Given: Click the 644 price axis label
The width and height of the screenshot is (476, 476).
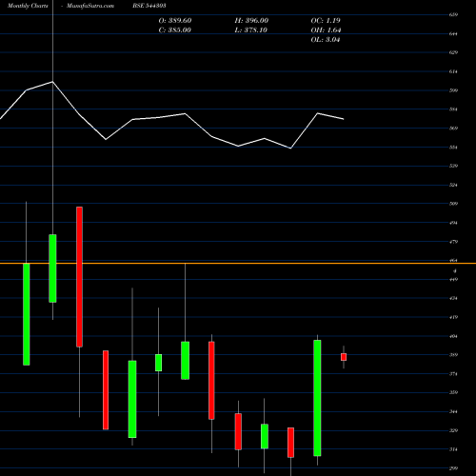Looking at the screenshot, I should point(453,33).
